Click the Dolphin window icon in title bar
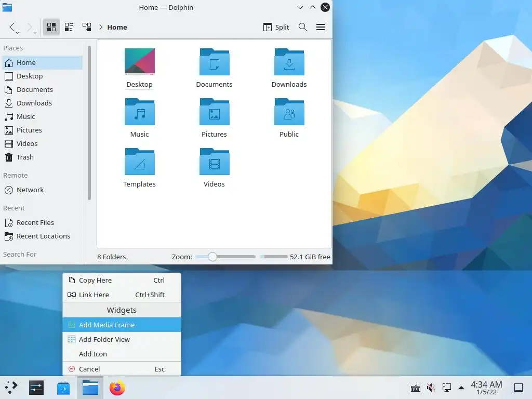Image resolution: width=532 pixels, height=399 pixels. pyautogui.click(x=7, y=7)
